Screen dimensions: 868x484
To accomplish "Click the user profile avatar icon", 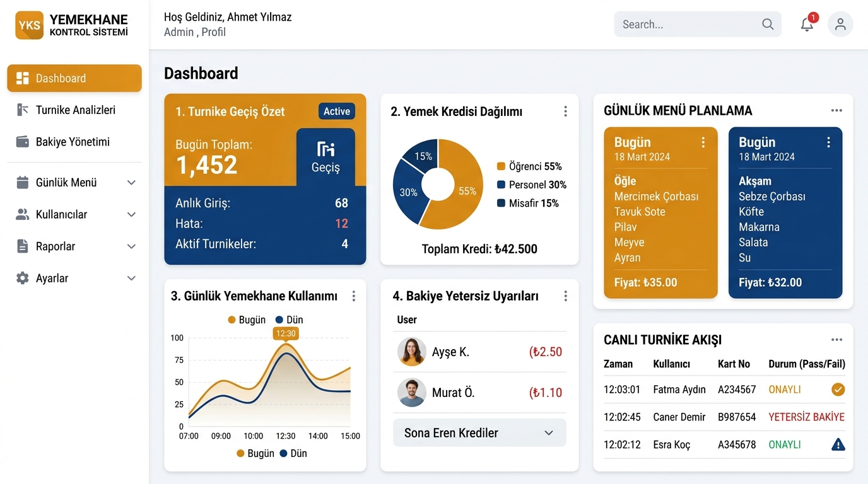I will click(840, 25).
